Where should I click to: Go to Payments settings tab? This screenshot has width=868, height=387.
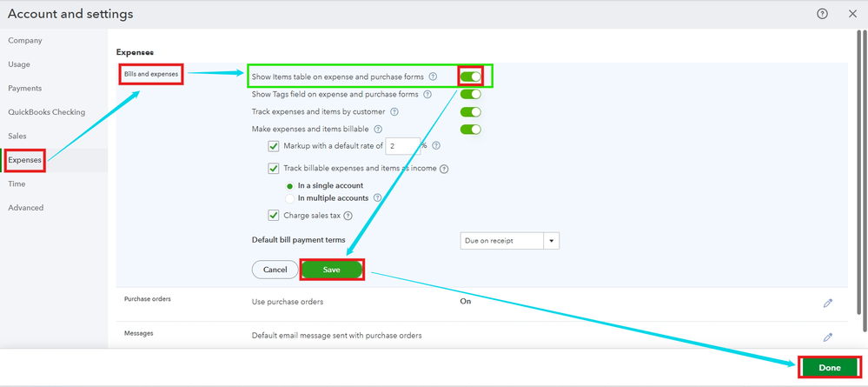coord(25,88)
